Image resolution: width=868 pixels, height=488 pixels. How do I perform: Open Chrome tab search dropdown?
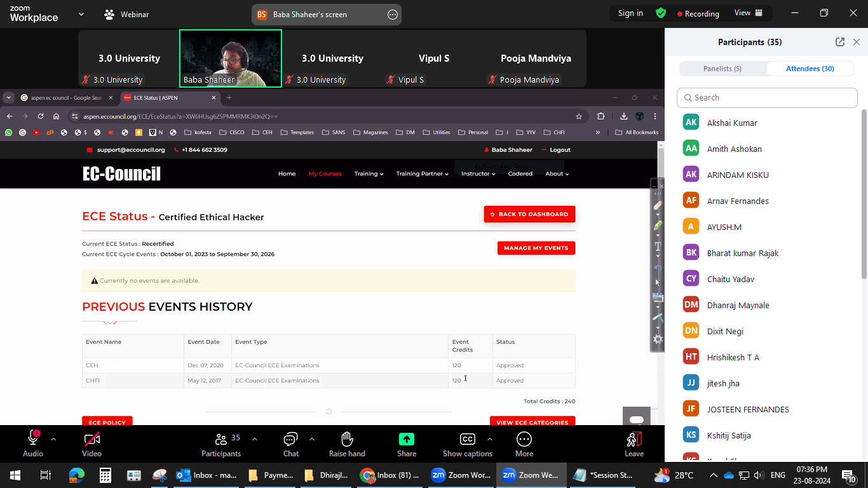point(8,97)
